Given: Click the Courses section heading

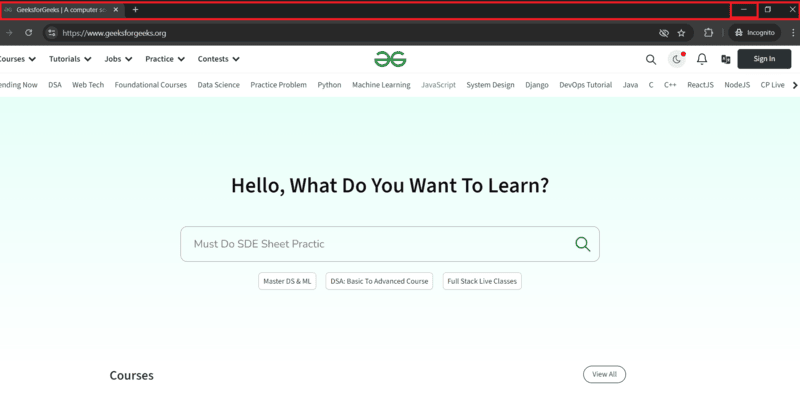Looking at the screenshot, I should coord(132,375).
